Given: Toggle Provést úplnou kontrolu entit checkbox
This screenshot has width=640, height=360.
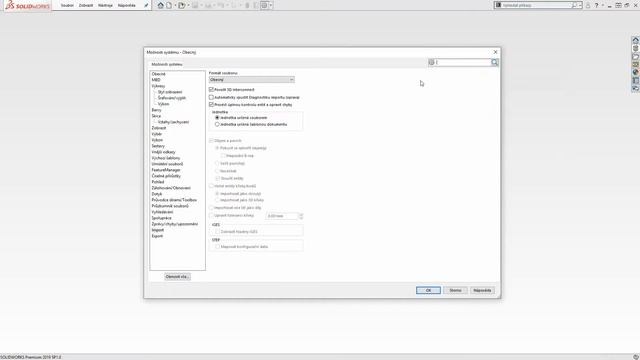Looking at the screenshot, I should (x=211, y=104).
